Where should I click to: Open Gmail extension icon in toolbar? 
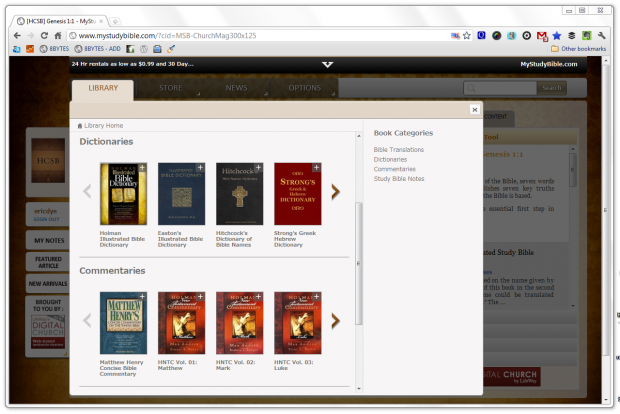[x=542, y=36]
